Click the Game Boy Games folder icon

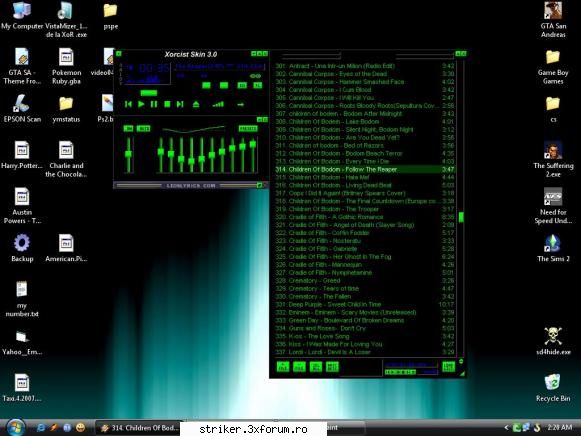pyautogui.click(x=553, y=67)
